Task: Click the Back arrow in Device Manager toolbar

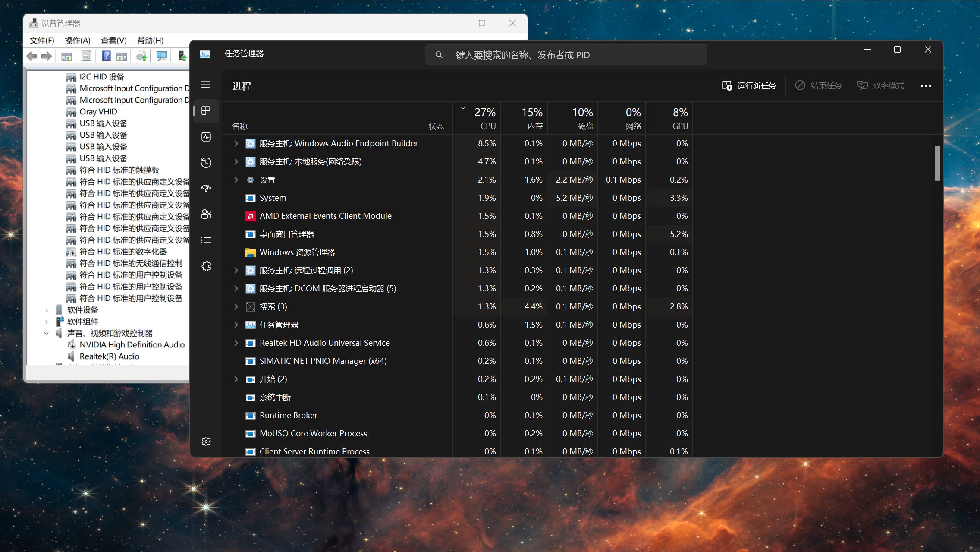Action: [32, 56]
